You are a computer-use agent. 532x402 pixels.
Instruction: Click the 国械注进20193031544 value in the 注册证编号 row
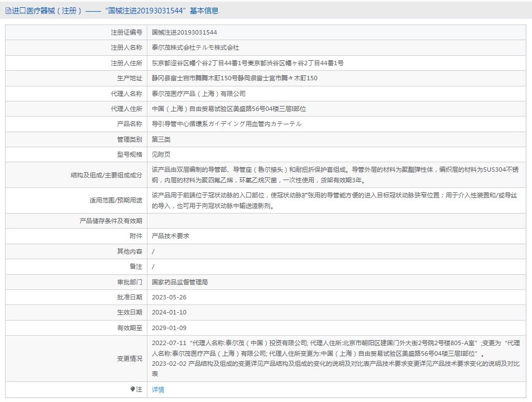[184, 32]
